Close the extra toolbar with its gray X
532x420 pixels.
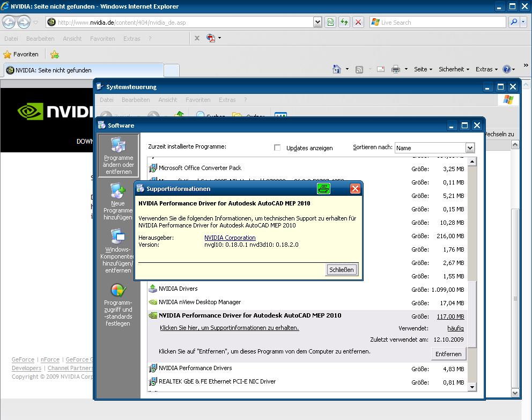pyautogui.click(x=197, y=38)
